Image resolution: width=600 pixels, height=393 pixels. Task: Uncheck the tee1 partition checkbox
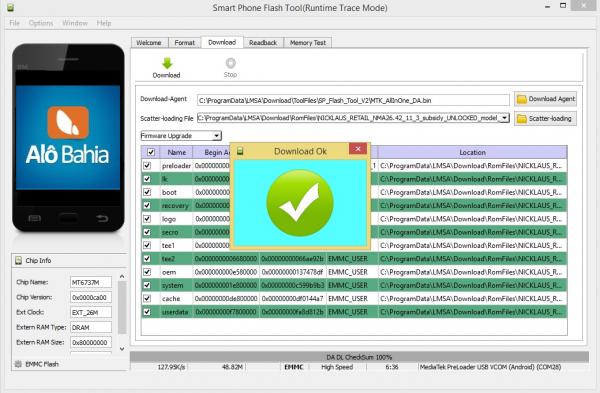click(147, 245)
